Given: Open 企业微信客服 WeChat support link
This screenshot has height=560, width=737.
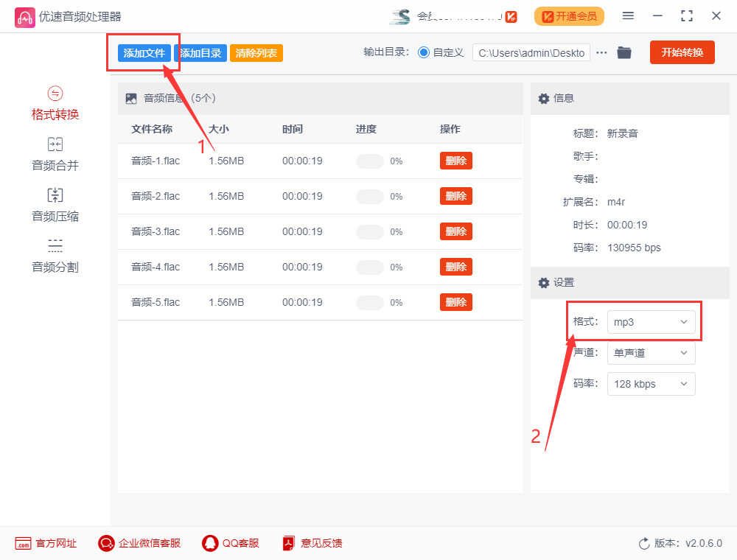Looking at the screenshot, I should click(139, 543).
